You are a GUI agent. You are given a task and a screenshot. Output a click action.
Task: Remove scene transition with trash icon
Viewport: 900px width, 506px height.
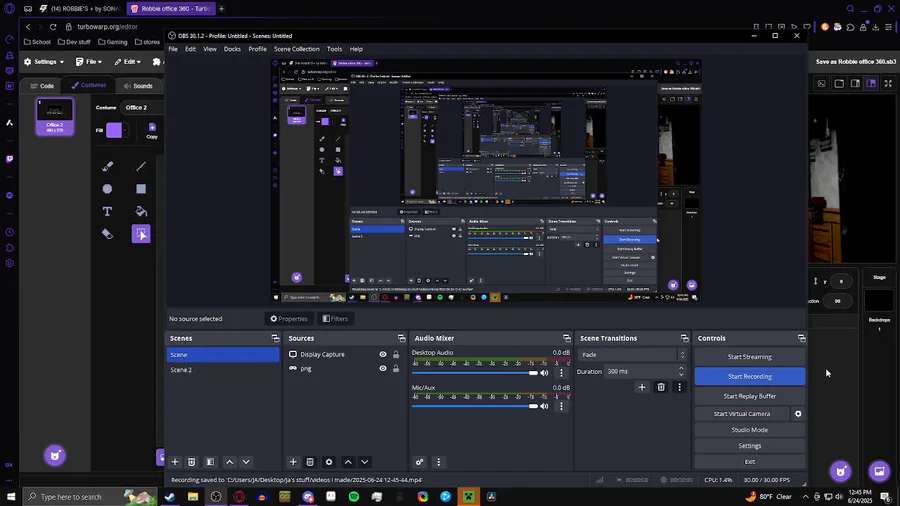661,387
